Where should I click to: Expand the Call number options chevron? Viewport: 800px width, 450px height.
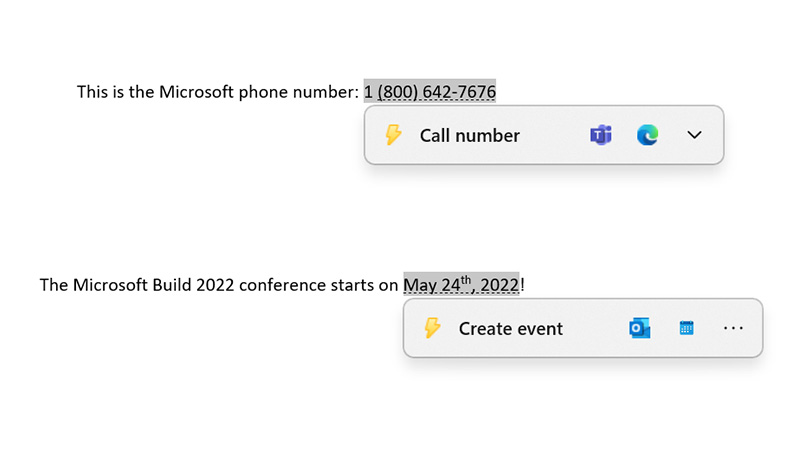(695, 135)
